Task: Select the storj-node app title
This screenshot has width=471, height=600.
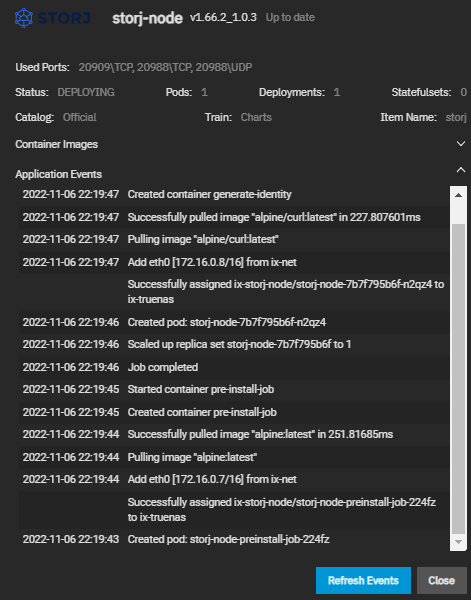Action: (x=147, y=18)
